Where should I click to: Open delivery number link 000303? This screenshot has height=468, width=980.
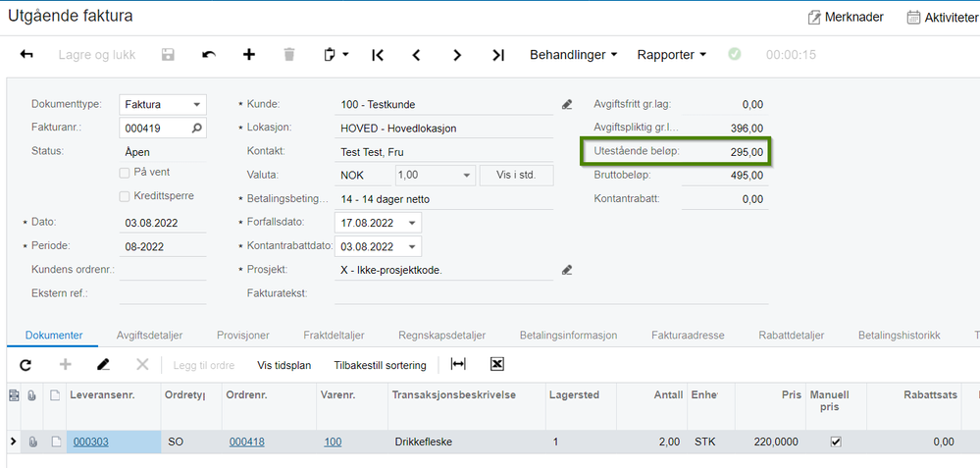pos(90,442)
